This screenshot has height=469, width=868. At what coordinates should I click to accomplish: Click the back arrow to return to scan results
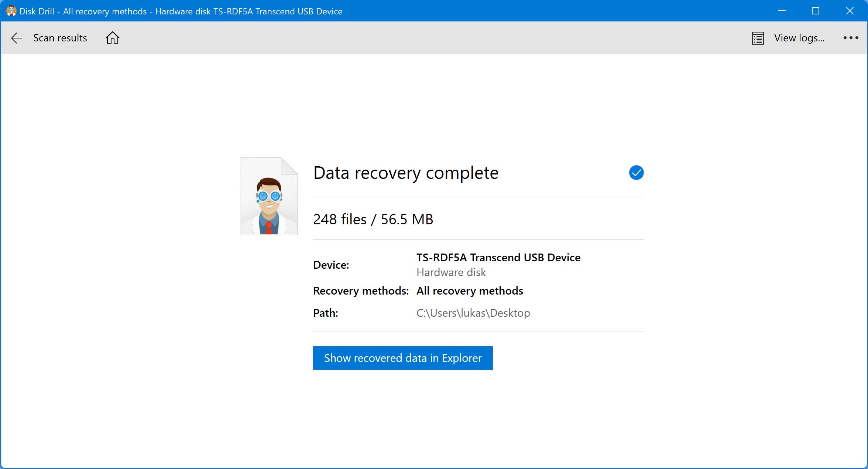(x=16, y=38)
